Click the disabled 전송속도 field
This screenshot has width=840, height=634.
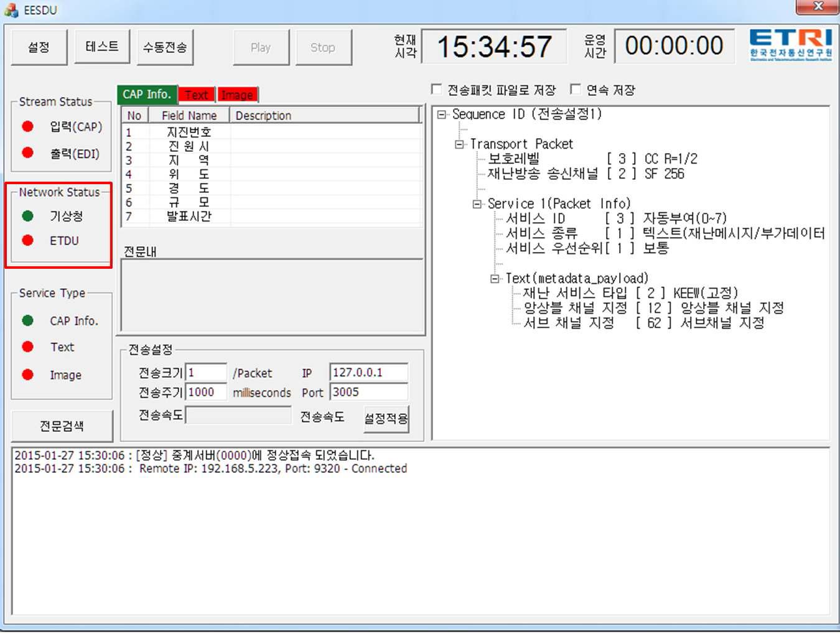pos(238,415)
